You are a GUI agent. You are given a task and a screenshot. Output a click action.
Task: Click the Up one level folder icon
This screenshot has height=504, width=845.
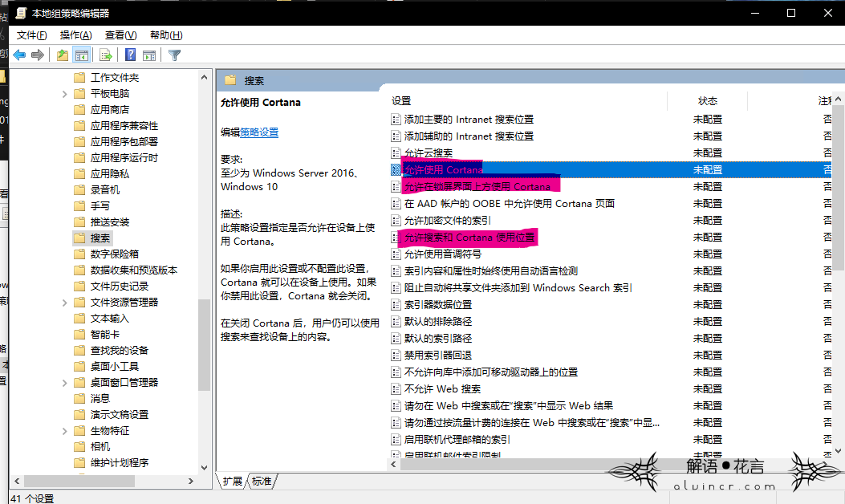tap(63, 55)
